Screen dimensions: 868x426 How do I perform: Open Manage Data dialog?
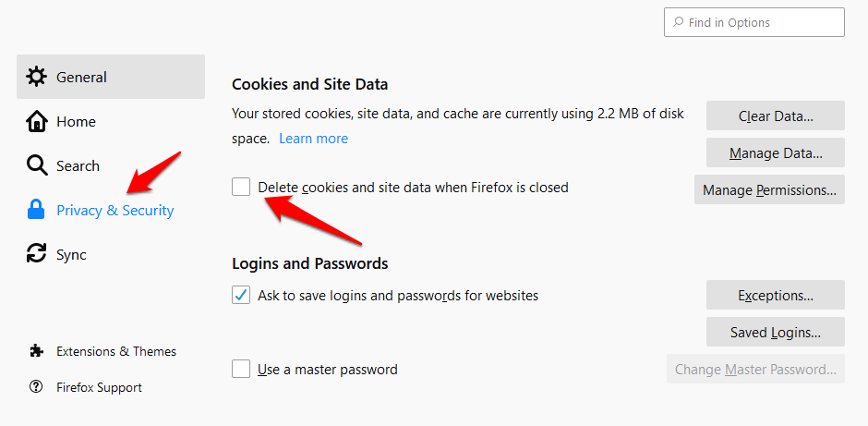(775, 152)
